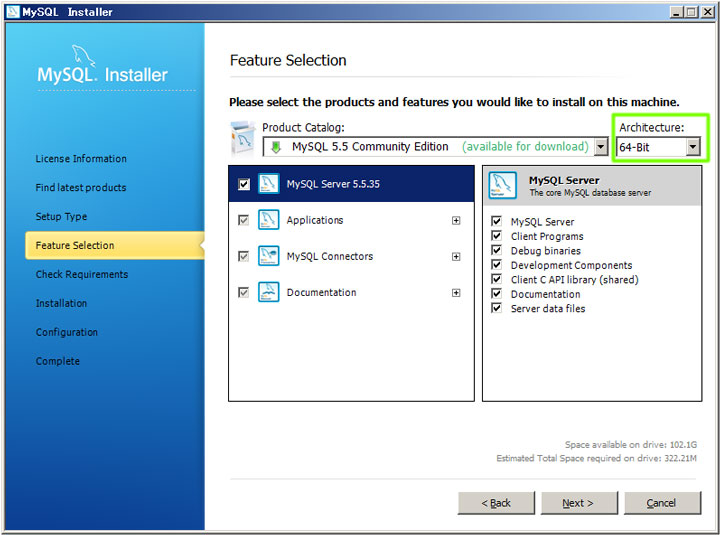The width and height of the screenshot is (720, 535).
Task: Click the Documentation category icon
Action: point(269,292)
